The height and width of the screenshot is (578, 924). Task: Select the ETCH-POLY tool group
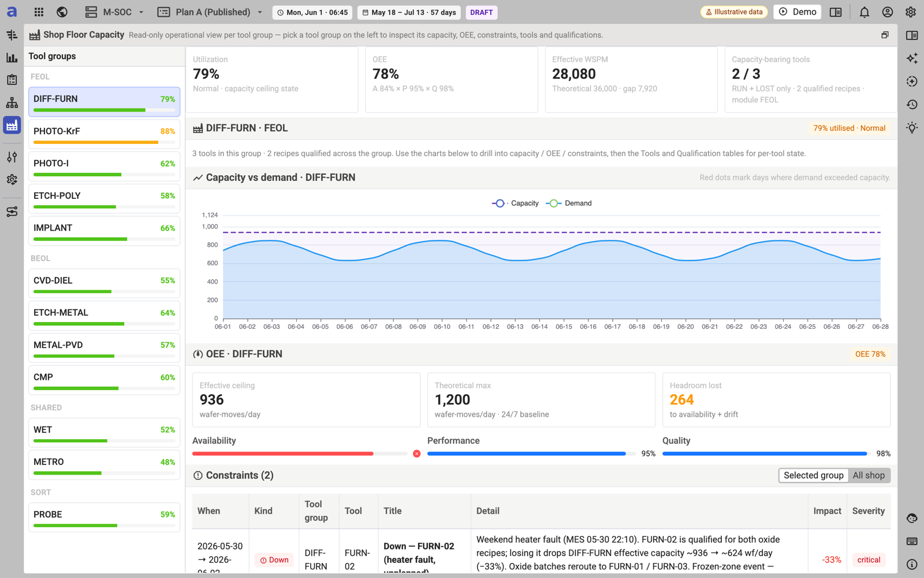pyautogui.click(x=104, y=199)
